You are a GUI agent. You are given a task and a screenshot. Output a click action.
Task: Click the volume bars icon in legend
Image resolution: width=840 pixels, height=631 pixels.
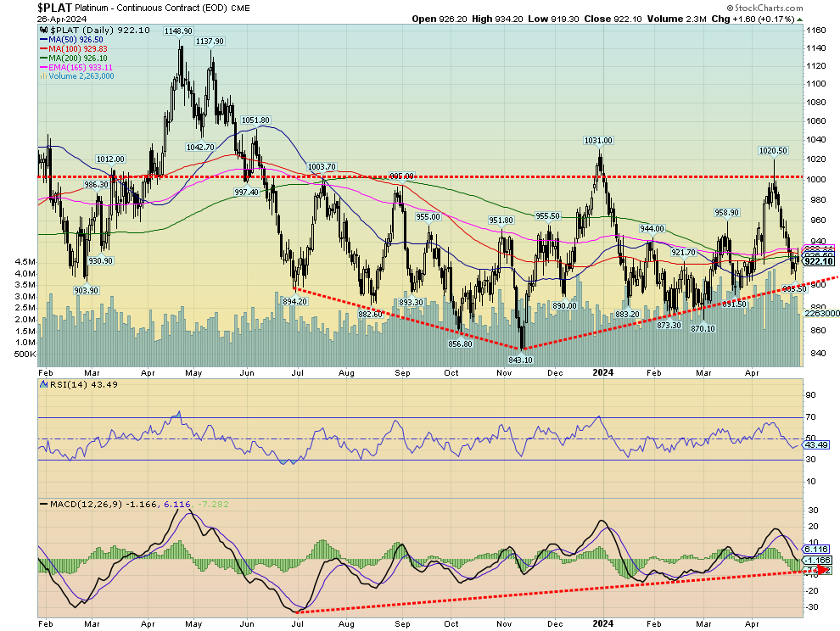click(x=42, y=76)
